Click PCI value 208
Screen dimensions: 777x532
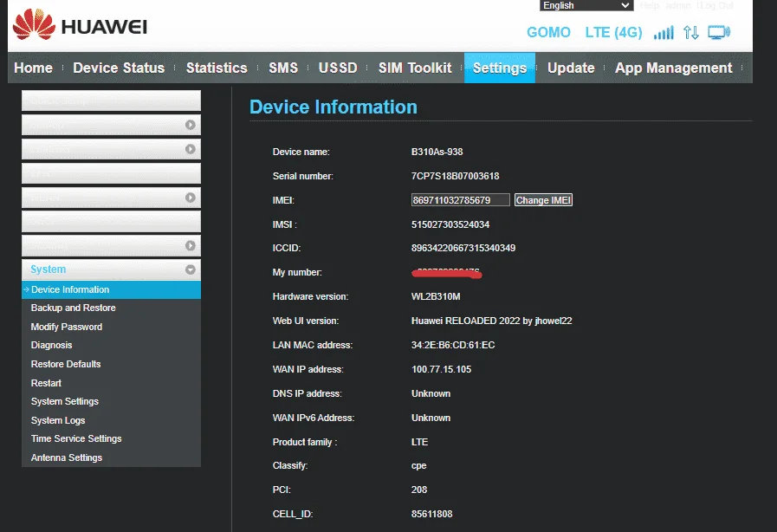(419, 490)
